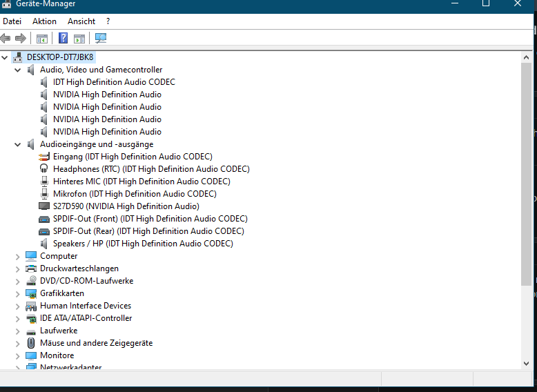The width and height of the screenshot is (537, 392).
Task: Scan for hardware changes toolbar icon
Action: coord(101,38)
